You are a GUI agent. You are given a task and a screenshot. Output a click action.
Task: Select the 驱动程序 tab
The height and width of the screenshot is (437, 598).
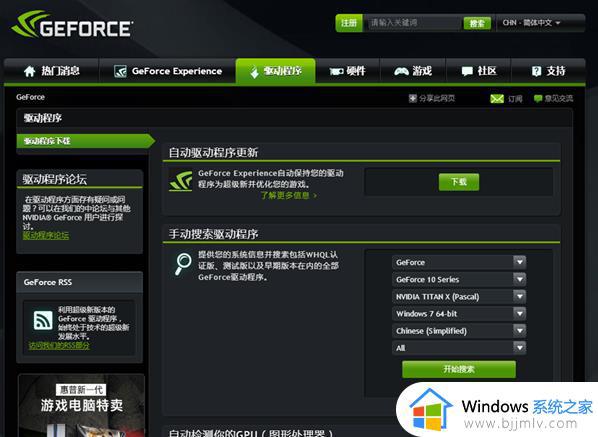pos(275,71)
